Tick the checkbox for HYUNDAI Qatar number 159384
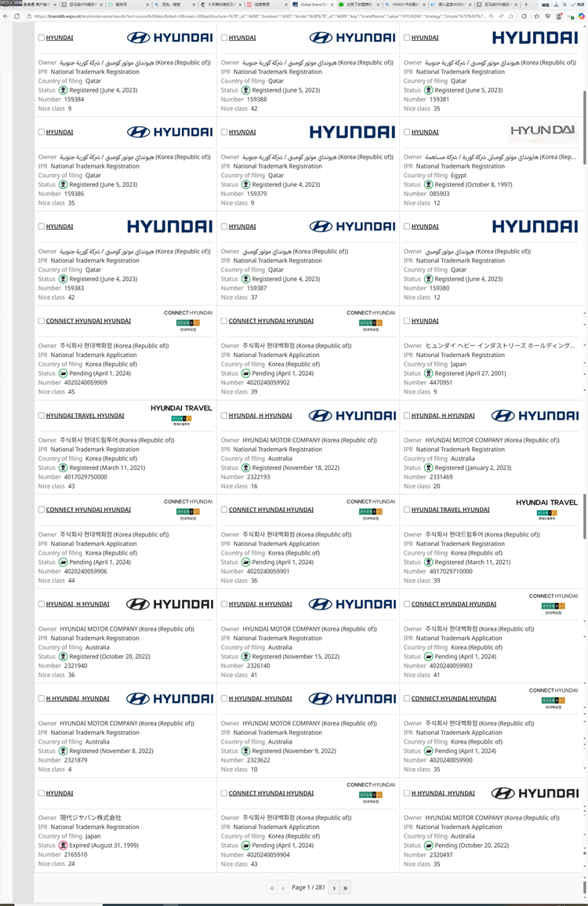 click(x=41, y=38)
